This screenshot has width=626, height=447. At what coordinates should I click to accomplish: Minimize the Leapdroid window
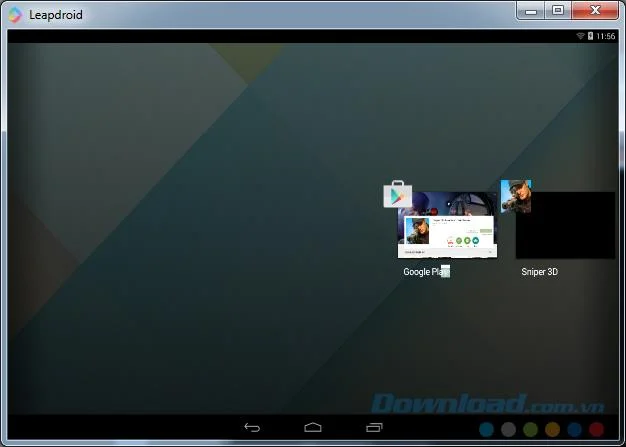(531, 10)
